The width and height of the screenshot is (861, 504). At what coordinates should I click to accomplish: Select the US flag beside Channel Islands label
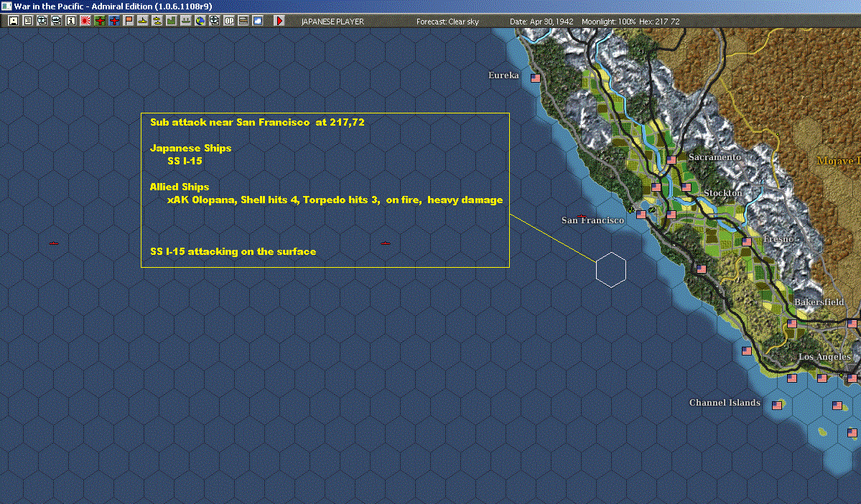click(x=777, y=405)
